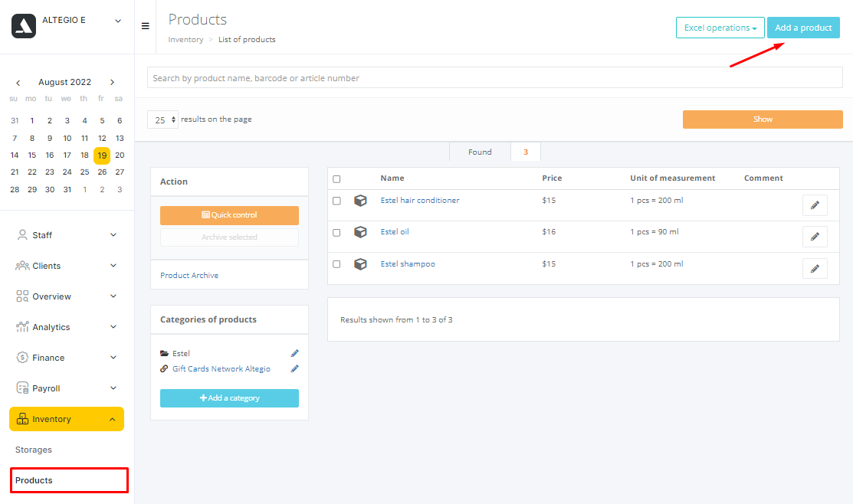Image resolution: width=853 pixels, height=504 pixels.
Task: Go to next month in calendar
Action: 112,82
